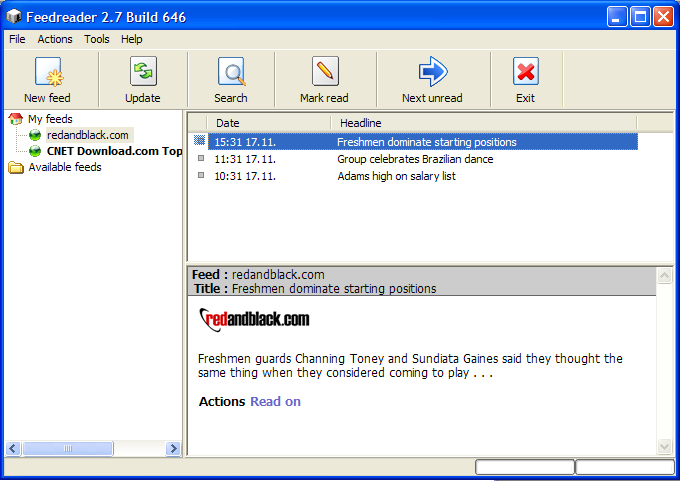Click the Title line in article header
The height and width of the screenshot is (481, 680).
[x=315, y=289]
